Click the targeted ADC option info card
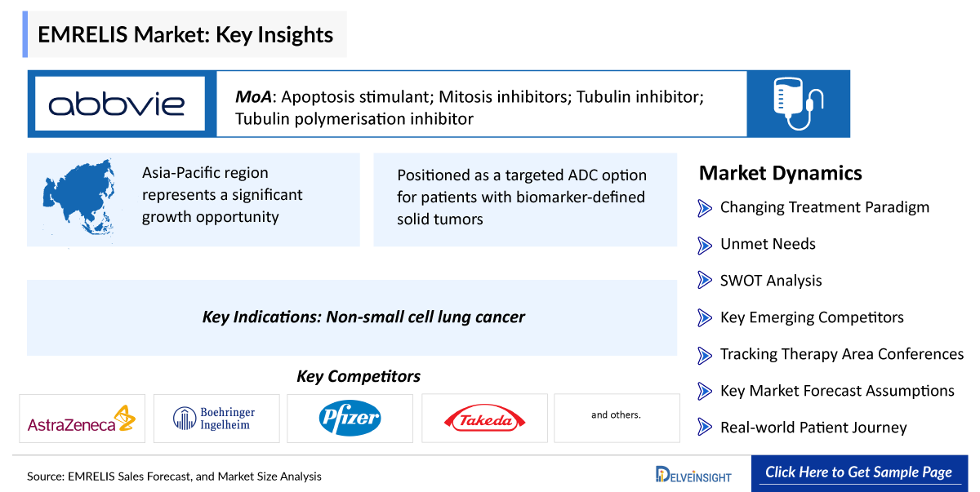Image resolution: width=980 pixels, height=492 pixels. click(525, 198)
